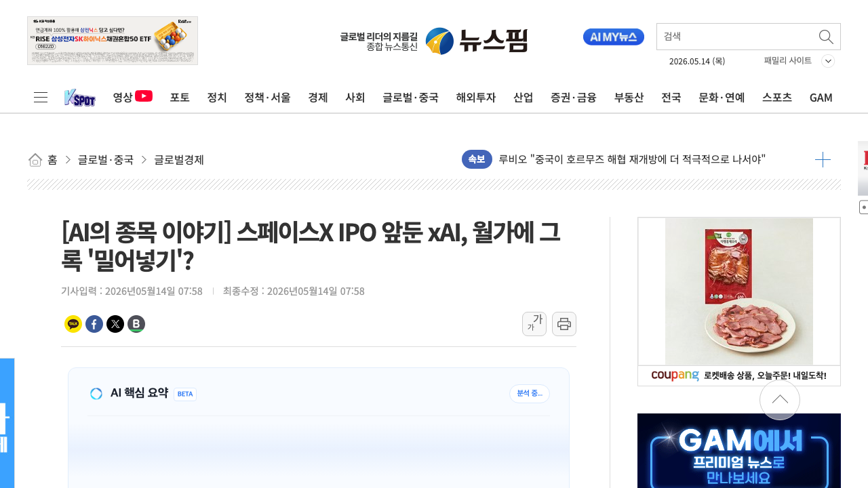Click the BETA tag beside AI 핵심 요약
The width and height of the screenshot is (868, 488).
[x=185, y=394]
